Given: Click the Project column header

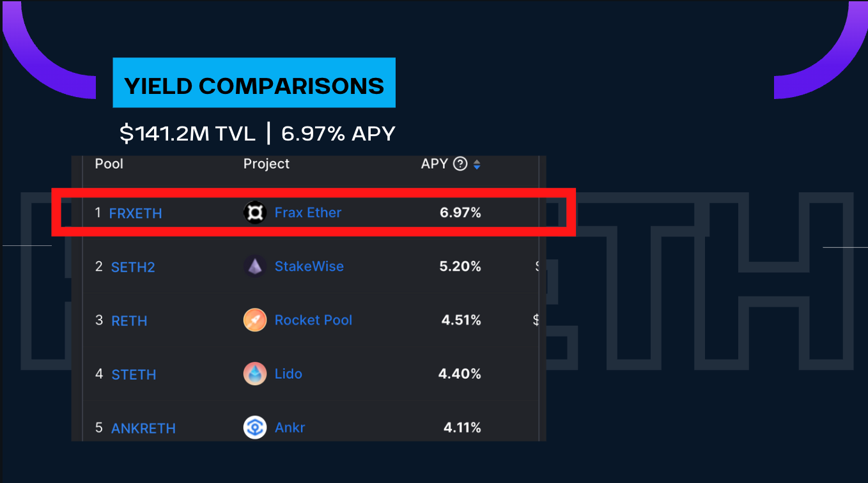Looking at the screenshot, I should click(x=267, y=164).
